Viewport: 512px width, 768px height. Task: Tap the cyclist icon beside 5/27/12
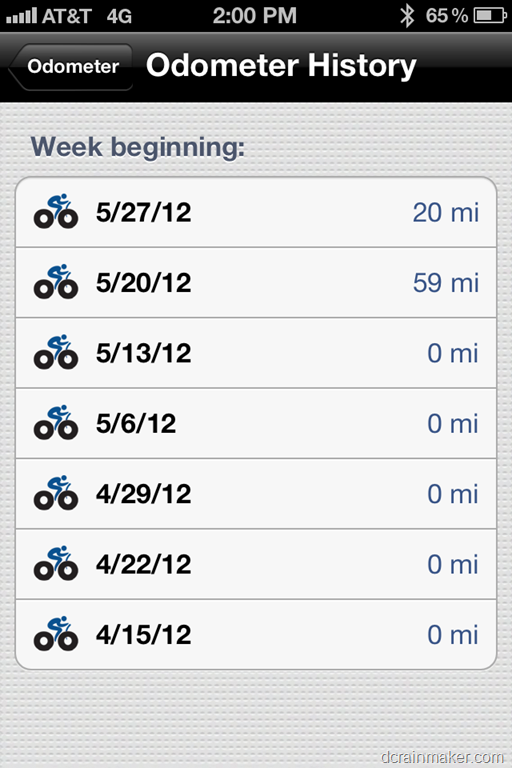tap(55, 212)
